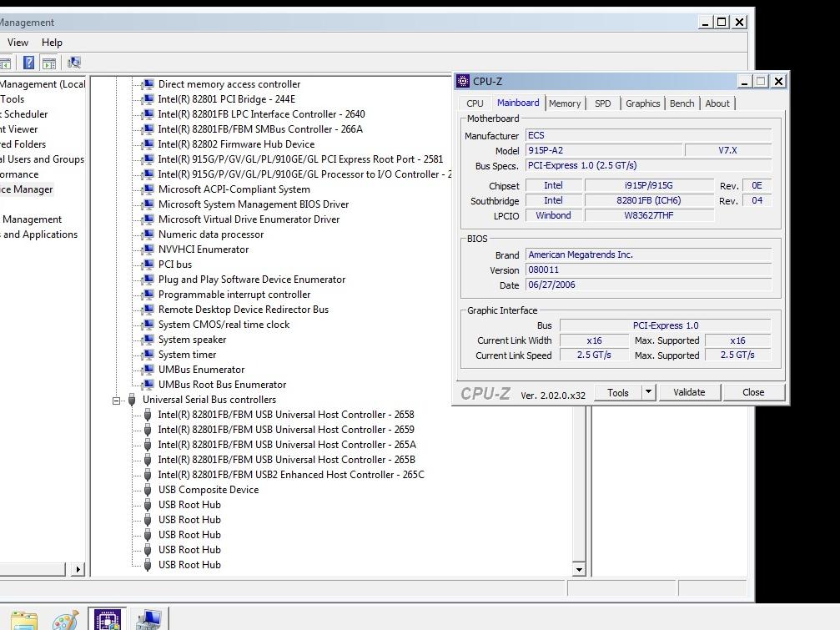Minimize the CPU-Z window
840x630 pixels.
[744, 82]
